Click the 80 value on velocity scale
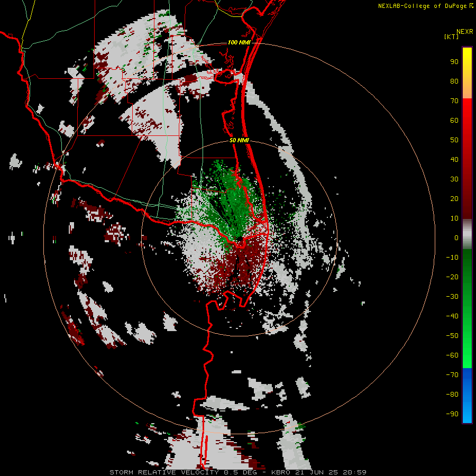Screen dimensions: 476x476 coord(454,81)
